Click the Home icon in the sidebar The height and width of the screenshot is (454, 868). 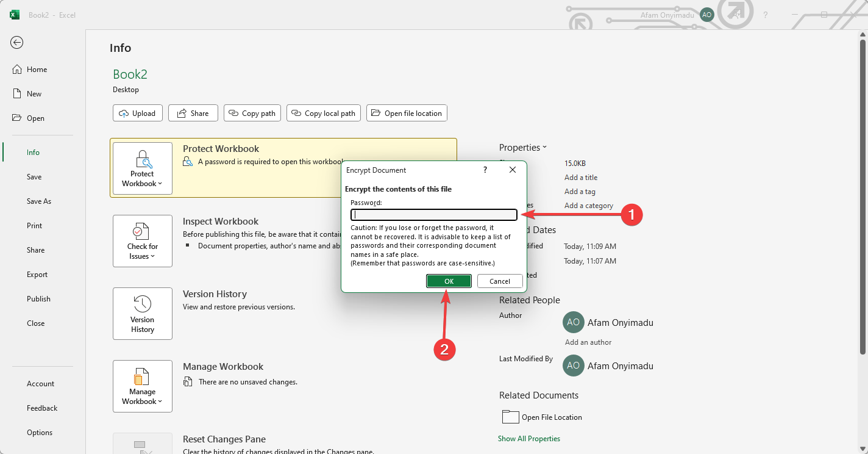(17, 70)
